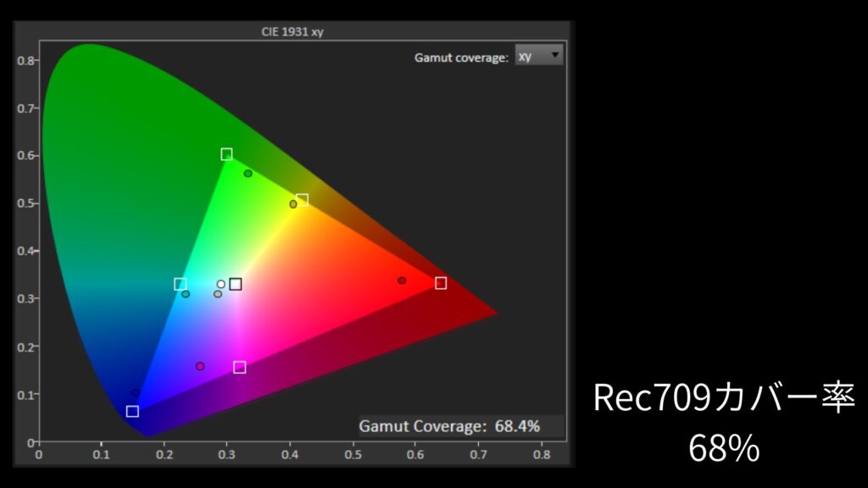Click the measured white point dot

(221, 285)
